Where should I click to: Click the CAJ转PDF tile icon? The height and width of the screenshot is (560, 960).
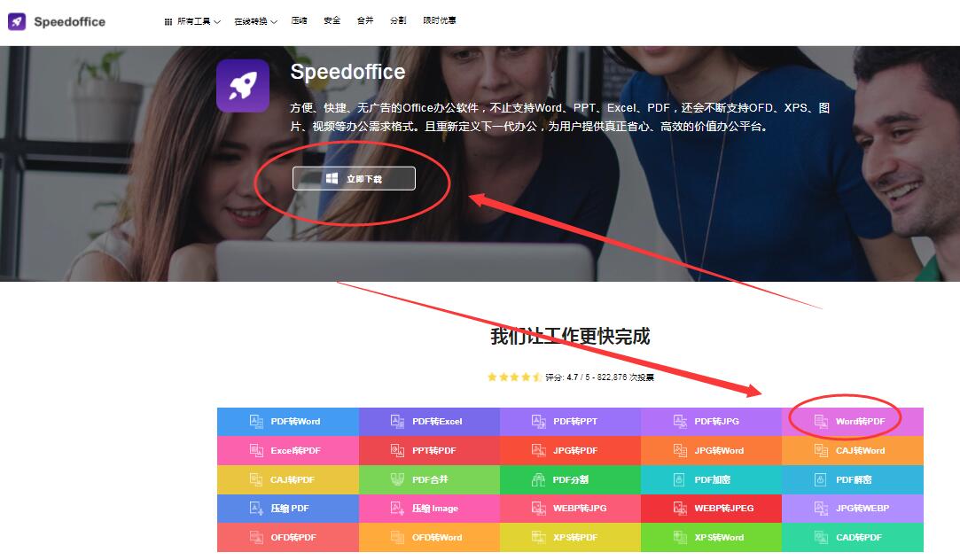click(x=256, y=480)
